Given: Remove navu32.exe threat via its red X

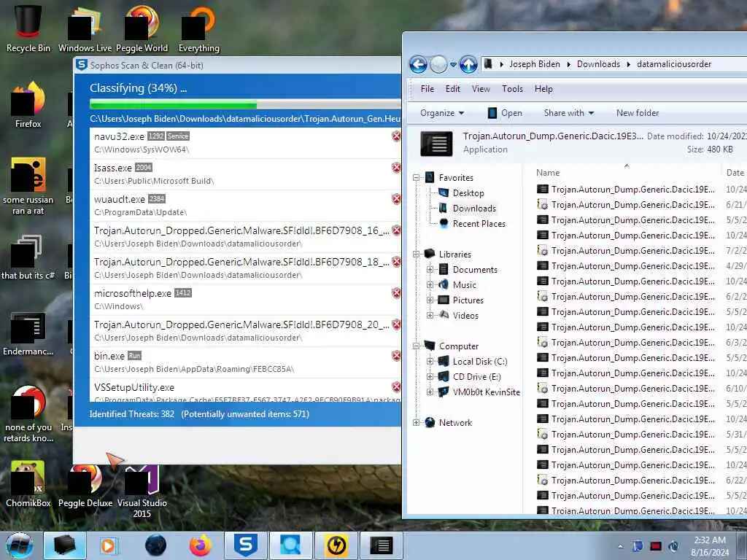Looking at the screenshot, I should click(x=396, y=136).
